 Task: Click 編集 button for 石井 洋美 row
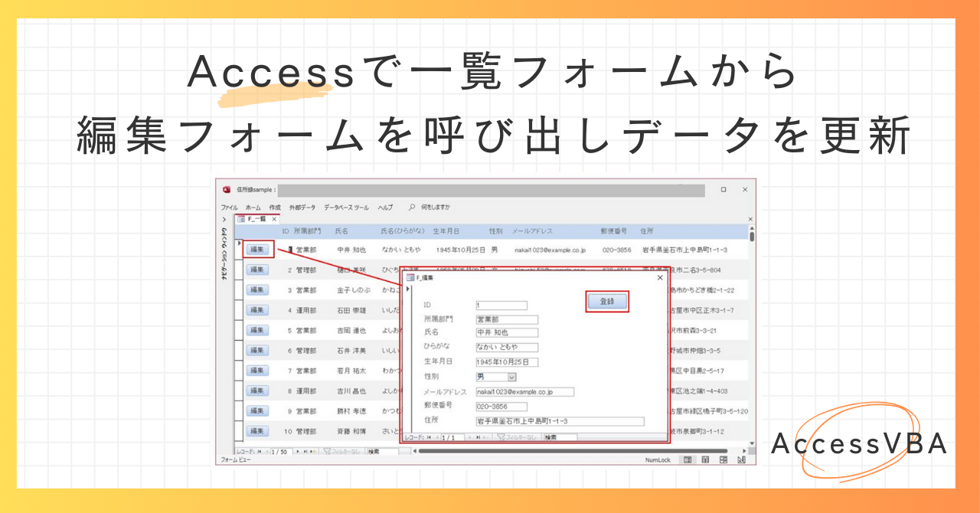tap(257, 350)
